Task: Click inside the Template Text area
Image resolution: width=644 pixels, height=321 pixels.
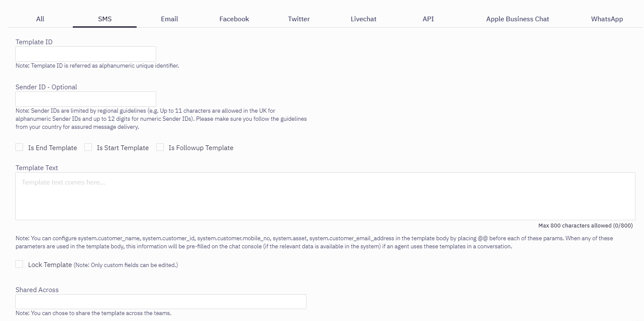Action: [x=325, y=196]
